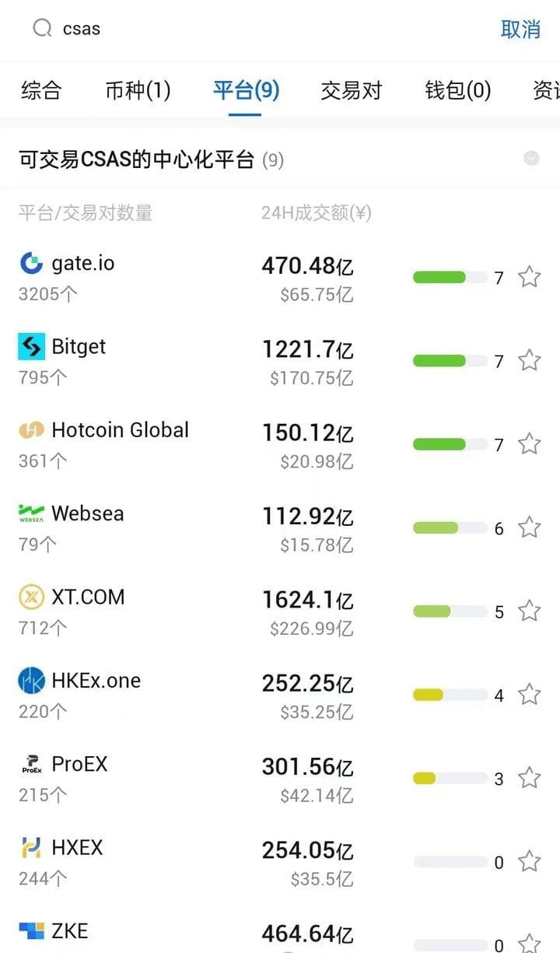
Task: Favorite gate.io with its star
Action: click(x=530, y=277)
